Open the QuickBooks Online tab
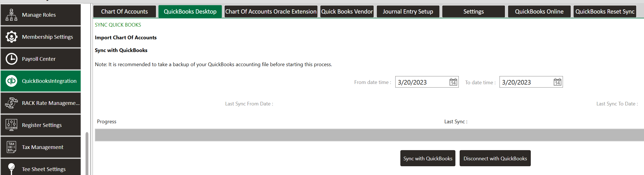Viewport: 644px width, 175px height. (x=539, y=12)
